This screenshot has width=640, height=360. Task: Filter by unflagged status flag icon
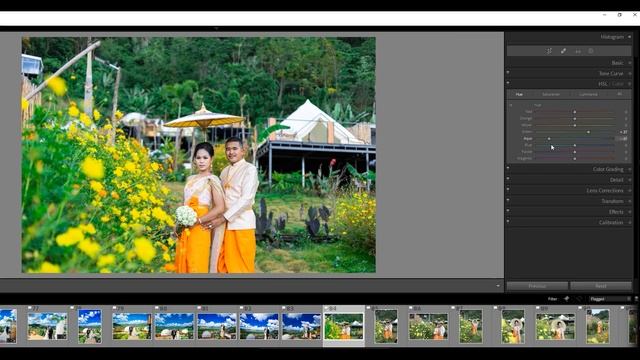[579, 299]
